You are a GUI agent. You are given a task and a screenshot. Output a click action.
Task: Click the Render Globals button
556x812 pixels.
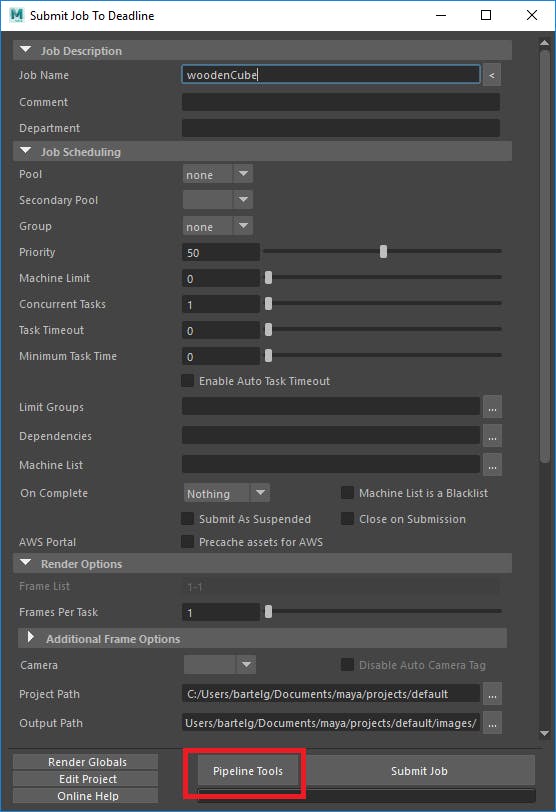point(85,762)
